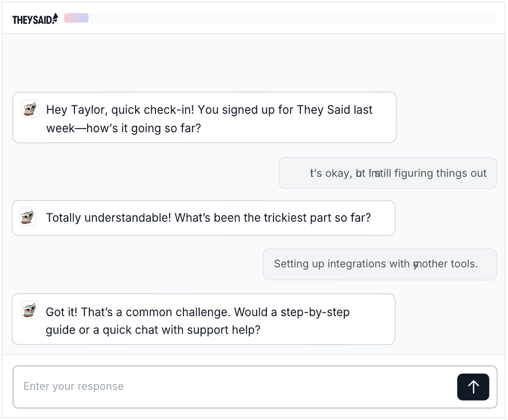Click the filled gradient part of the progress bar
This screenshot has width=508, height=420.
(76, 18)
